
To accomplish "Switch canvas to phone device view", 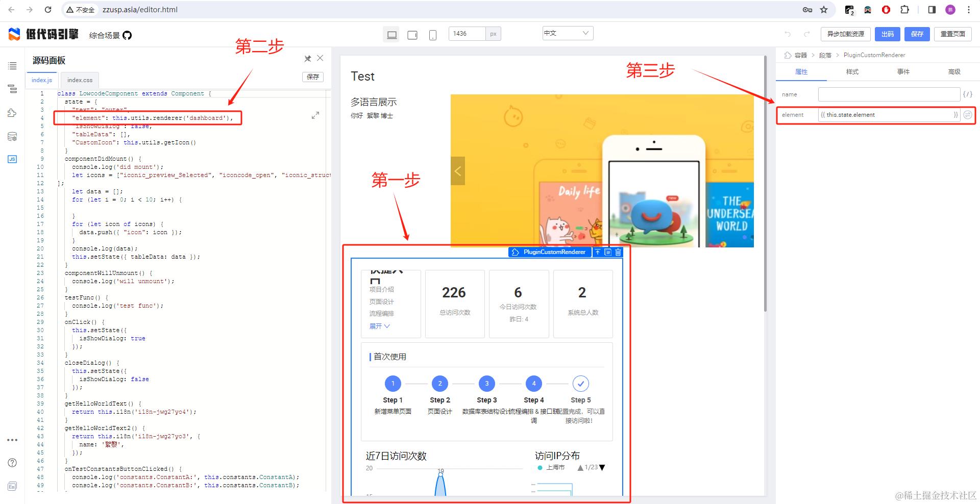I will coord(432,35).
